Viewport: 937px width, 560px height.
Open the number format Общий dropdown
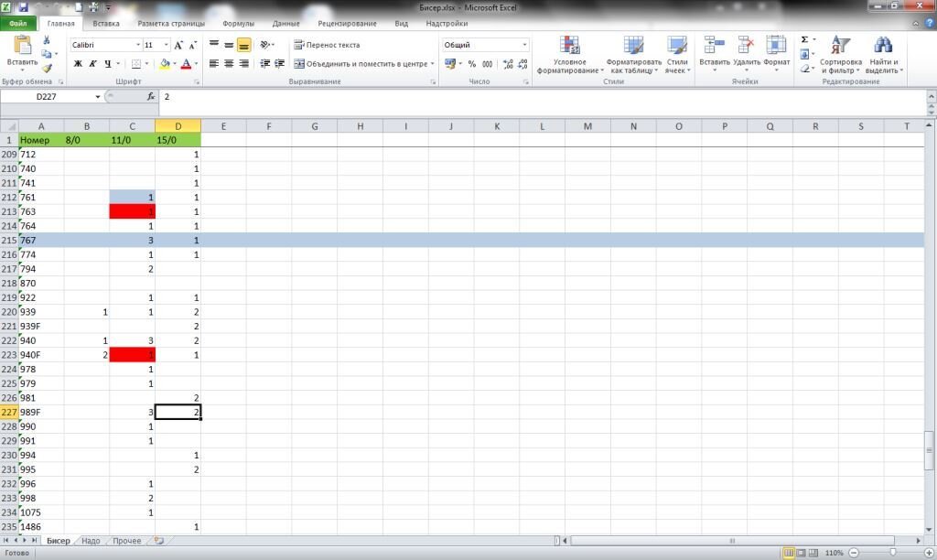[x=524, y=45]
